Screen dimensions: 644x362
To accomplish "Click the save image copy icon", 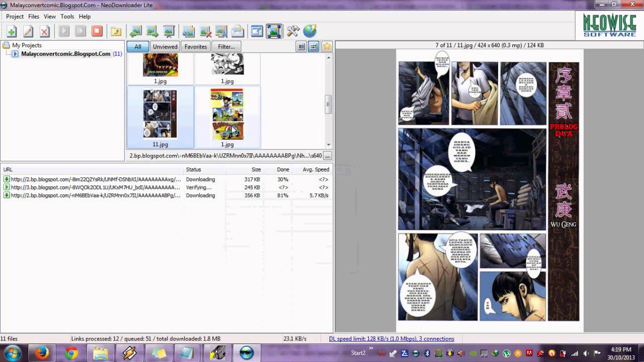I will point(189,32).
